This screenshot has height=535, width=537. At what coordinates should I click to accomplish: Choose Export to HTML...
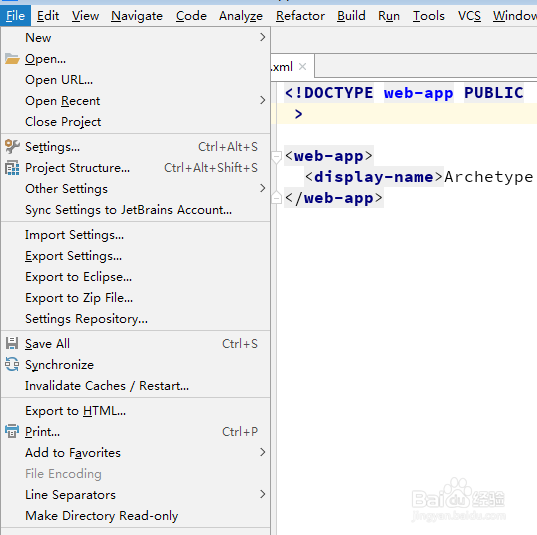click(136, 411)
